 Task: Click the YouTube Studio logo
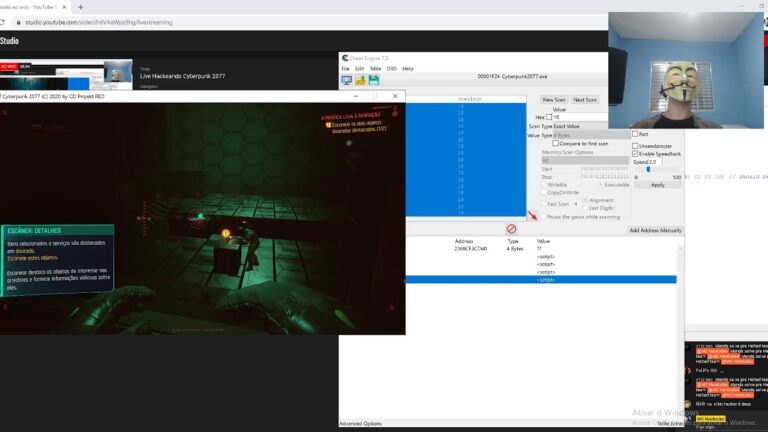coord(9,41)
